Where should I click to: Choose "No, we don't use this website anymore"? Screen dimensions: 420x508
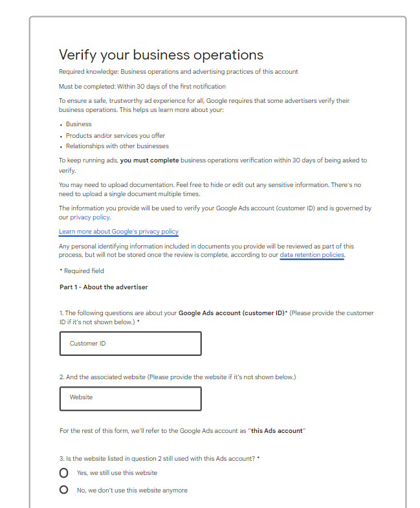point(63,490)
